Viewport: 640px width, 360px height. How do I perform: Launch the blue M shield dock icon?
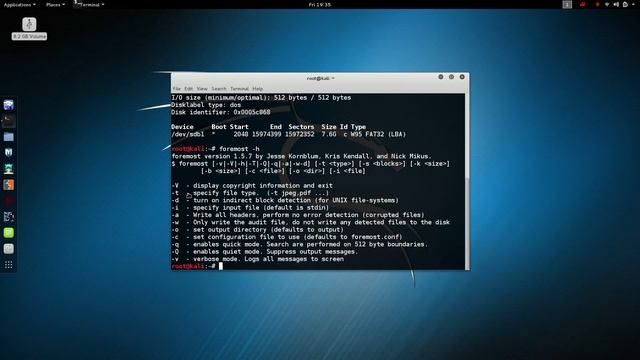(9, 153)
